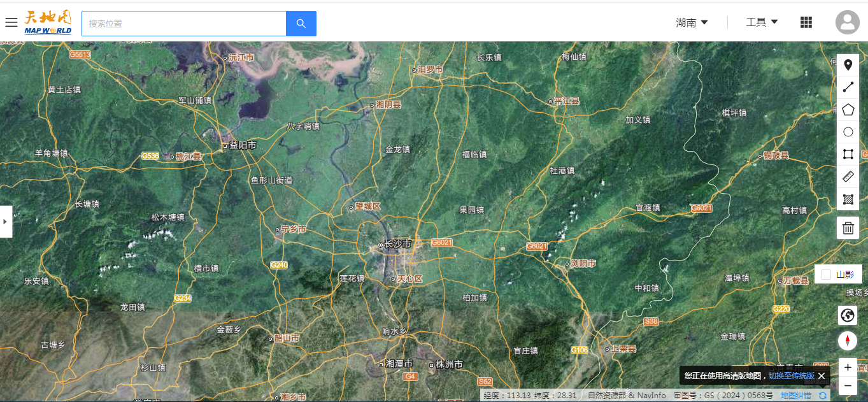Select the circle drawing tool

[x=848, y=132]
